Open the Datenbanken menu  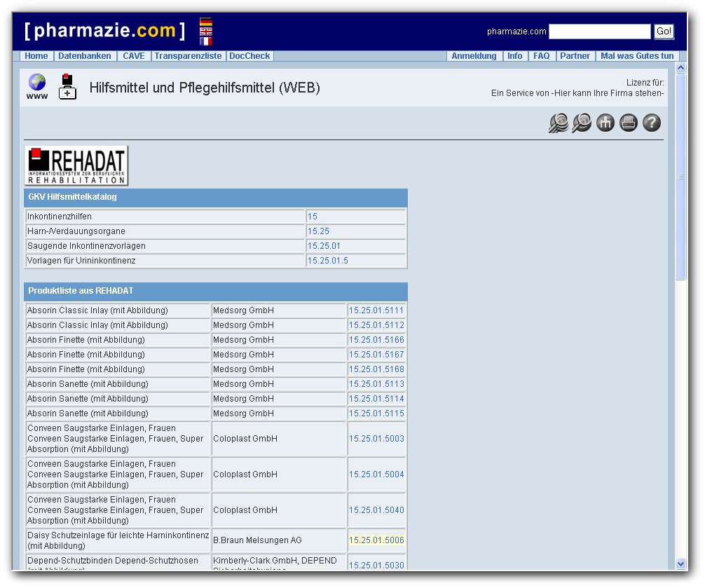pos(84,56)
